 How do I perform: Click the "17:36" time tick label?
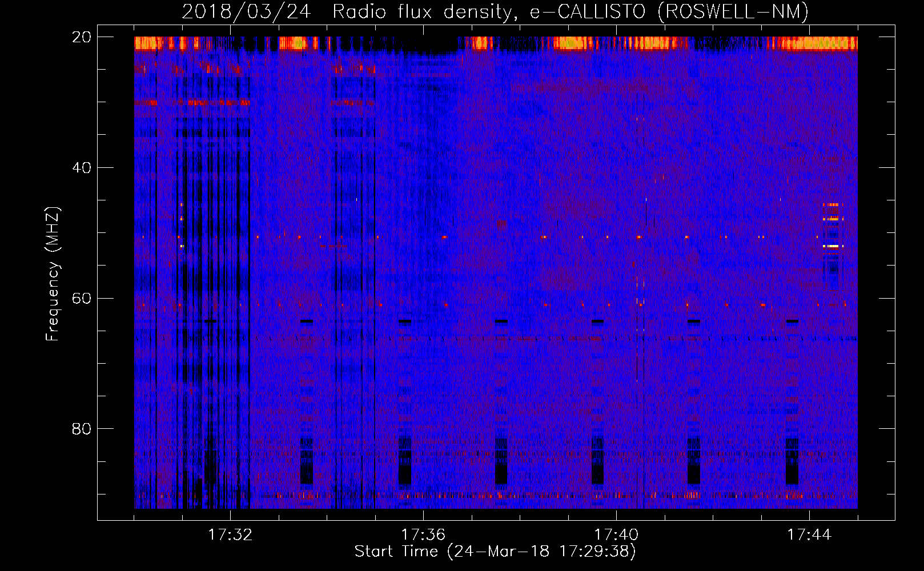click(423, 535)
